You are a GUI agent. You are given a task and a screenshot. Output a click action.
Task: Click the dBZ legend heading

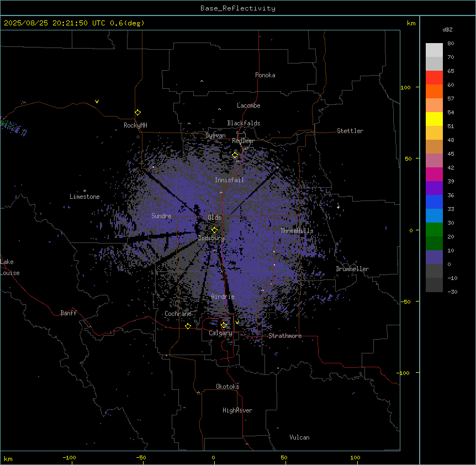tap(447, 29)
